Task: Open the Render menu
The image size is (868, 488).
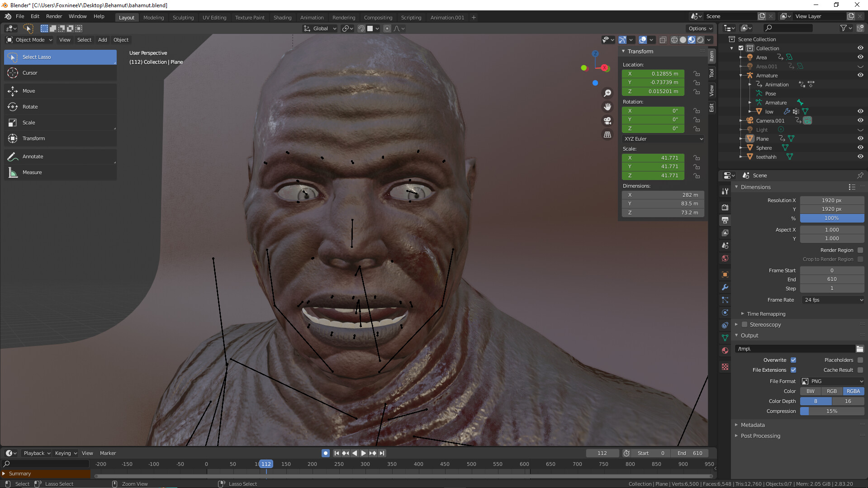Action: [x=54, y=16]
